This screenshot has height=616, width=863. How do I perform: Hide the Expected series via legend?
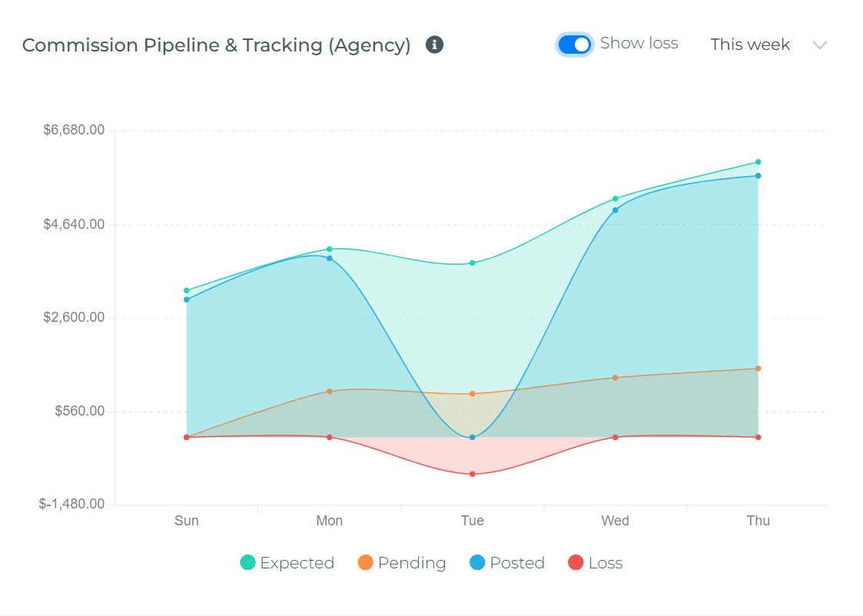click(296, 563)
